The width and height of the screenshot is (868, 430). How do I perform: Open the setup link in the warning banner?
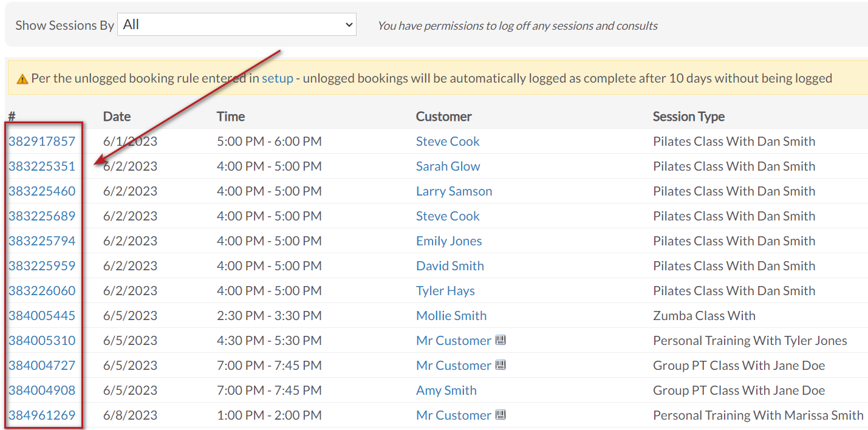(x=278, y=78)
